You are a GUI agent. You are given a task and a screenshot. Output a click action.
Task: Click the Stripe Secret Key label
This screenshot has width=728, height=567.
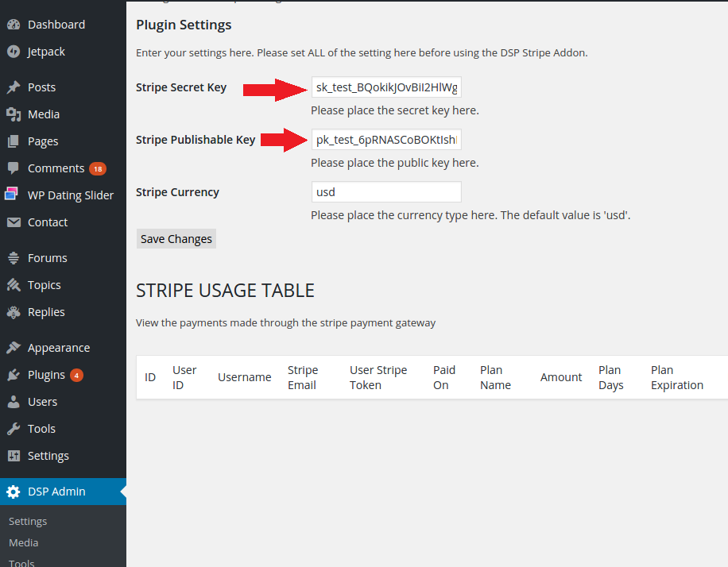pyautogui.click(x=181, y=87)
